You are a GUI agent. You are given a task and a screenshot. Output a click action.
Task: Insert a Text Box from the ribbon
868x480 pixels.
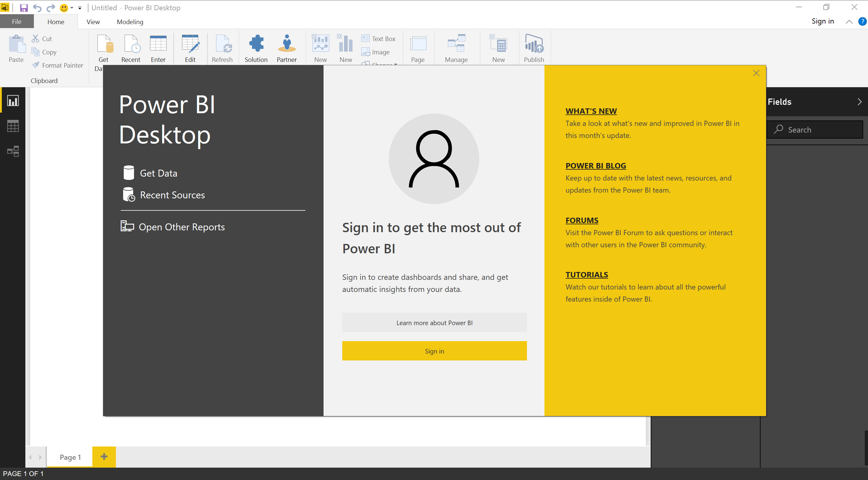(378, 38)
